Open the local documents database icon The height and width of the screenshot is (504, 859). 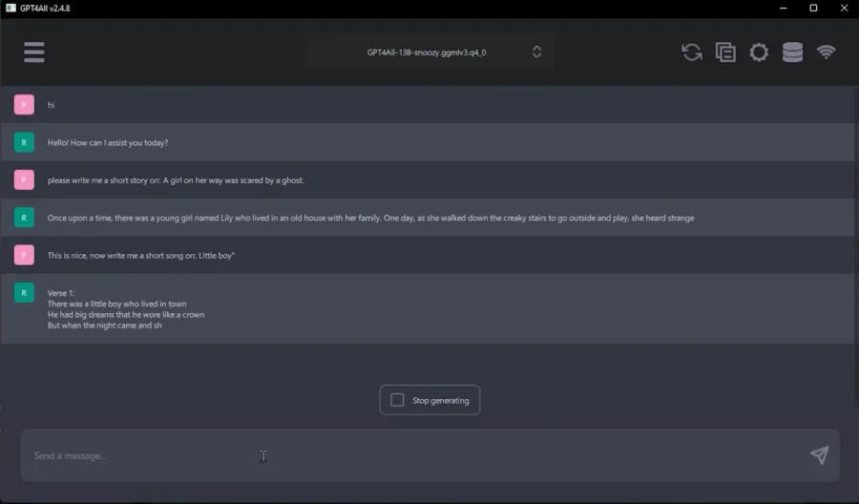[792, 52]
